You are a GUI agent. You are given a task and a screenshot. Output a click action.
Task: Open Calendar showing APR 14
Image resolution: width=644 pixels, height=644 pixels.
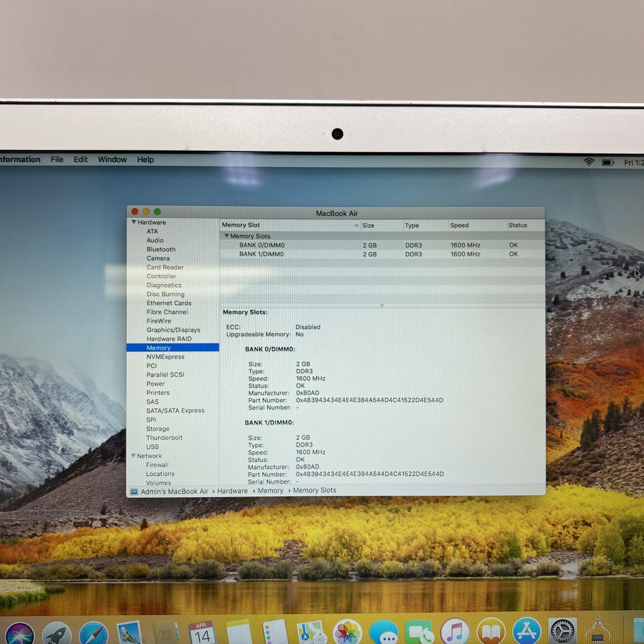pos(202,633)
